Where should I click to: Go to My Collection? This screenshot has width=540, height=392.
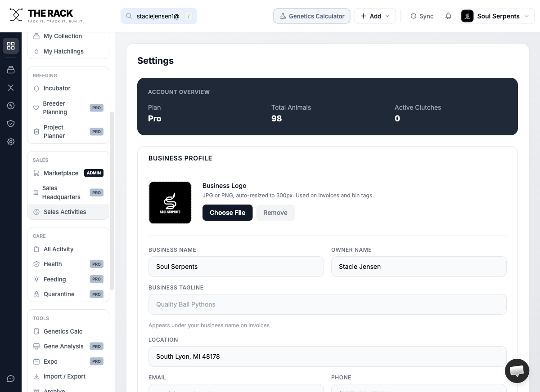[x=68, y=36]
